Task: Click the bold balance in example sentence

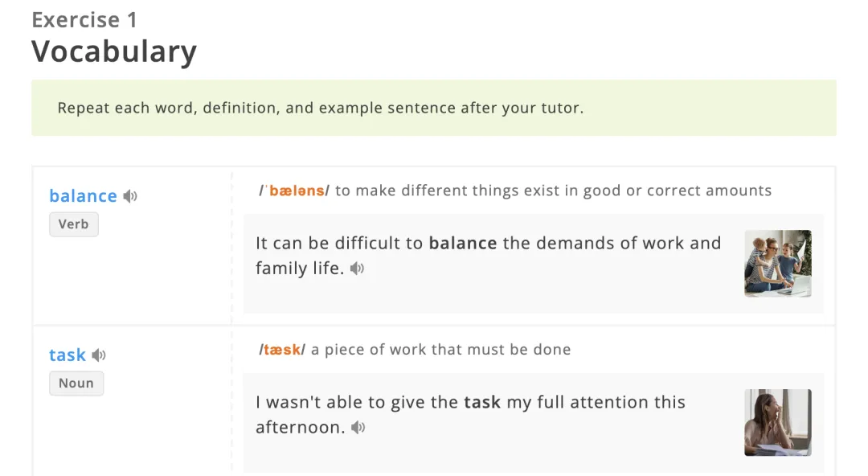Action: pyautogui.click(x=463, y=244)
